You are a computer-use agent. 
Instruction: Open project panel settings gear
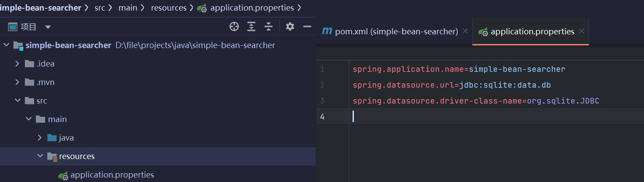(290, 27)
